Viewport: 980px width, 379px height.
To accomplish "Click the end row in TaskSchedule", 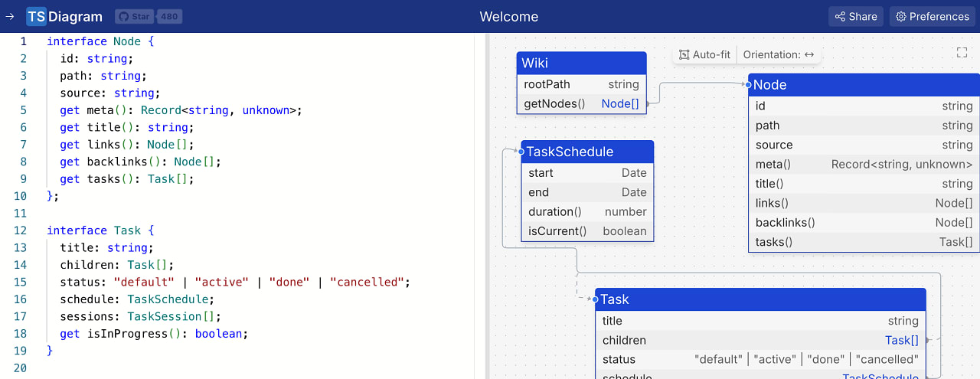I will pos(587,192).
